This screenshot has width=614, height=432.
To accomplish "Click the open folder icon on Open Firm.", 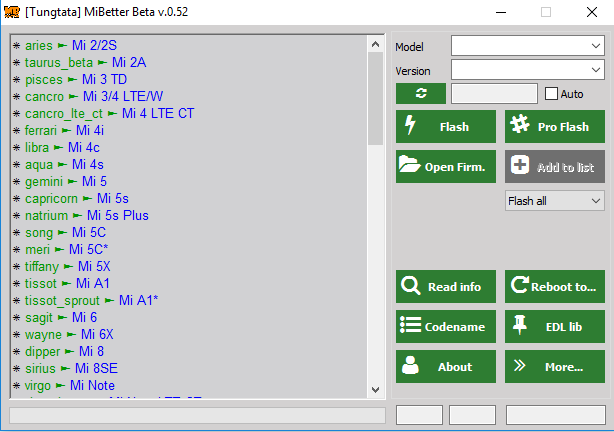I will point(409,164).
